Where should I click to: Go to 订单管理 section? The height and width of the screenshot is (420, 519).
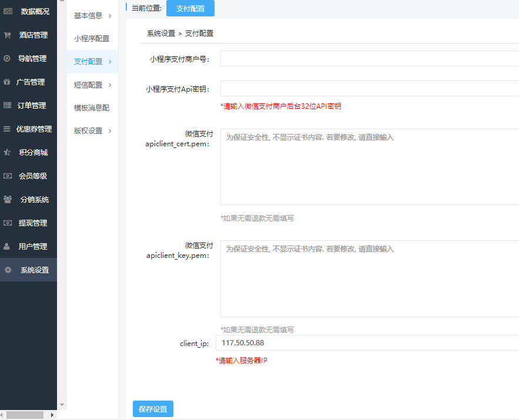[x=32, y=106]
